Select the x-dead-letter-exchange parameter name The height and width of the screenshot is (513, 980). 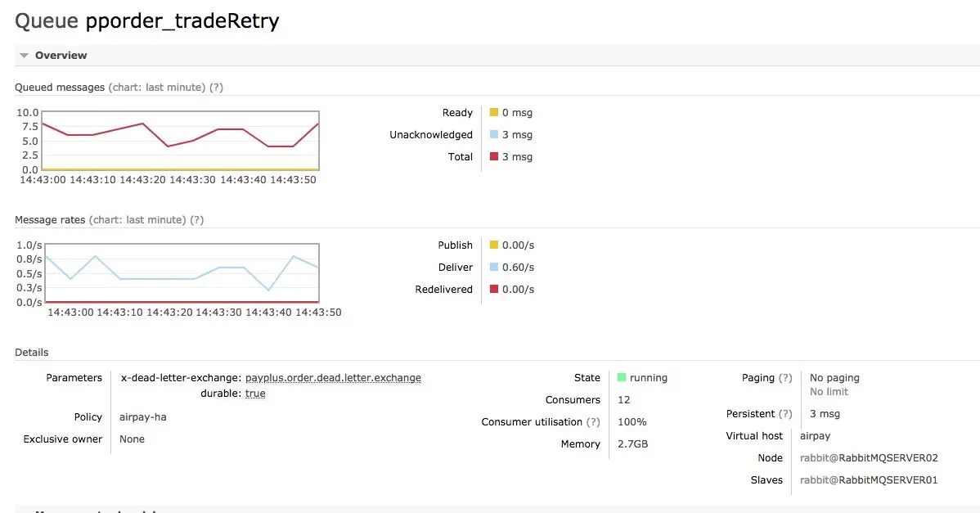pos(181,378)
